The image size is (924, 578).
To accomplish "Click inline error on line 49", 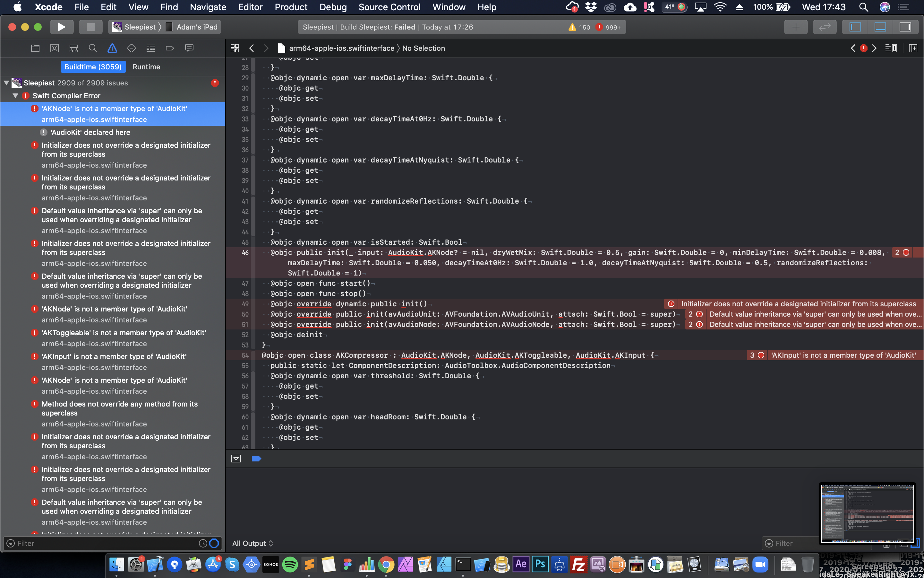I will pos(793,303).
